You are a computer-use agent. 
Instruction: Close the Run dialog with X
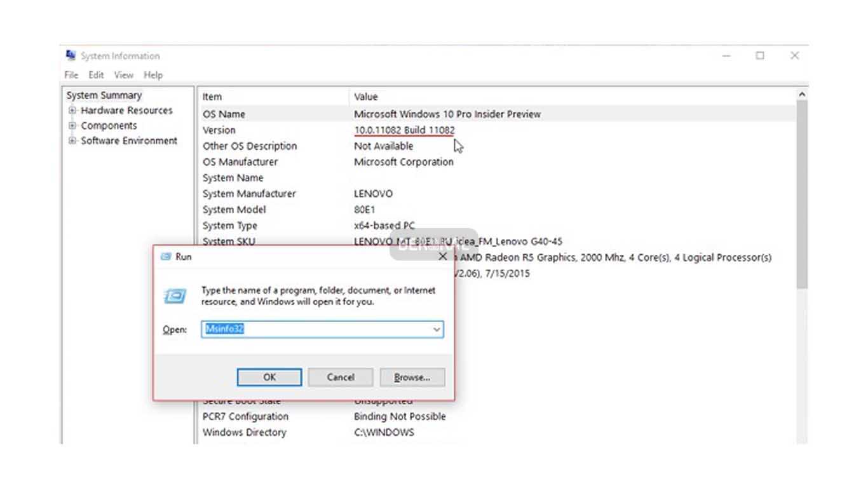pyautogui.click(x=443, y=257)
